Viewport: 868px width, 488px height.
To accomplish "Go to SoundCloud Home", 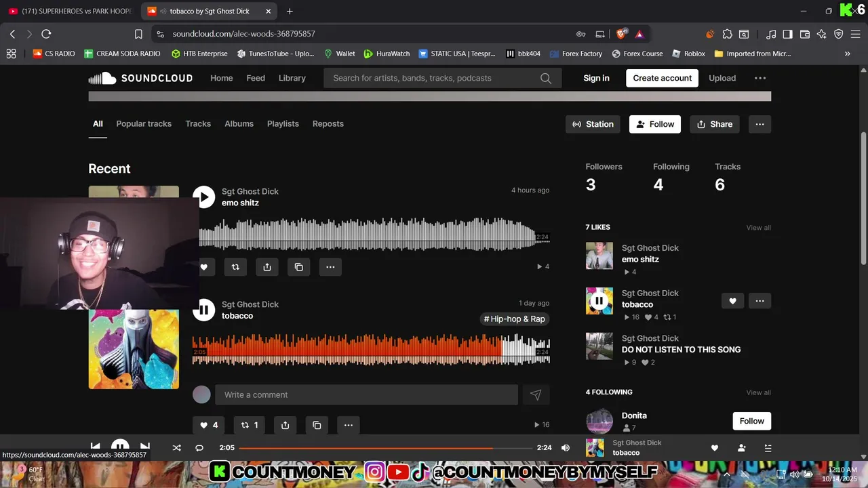I will (222, 78).
